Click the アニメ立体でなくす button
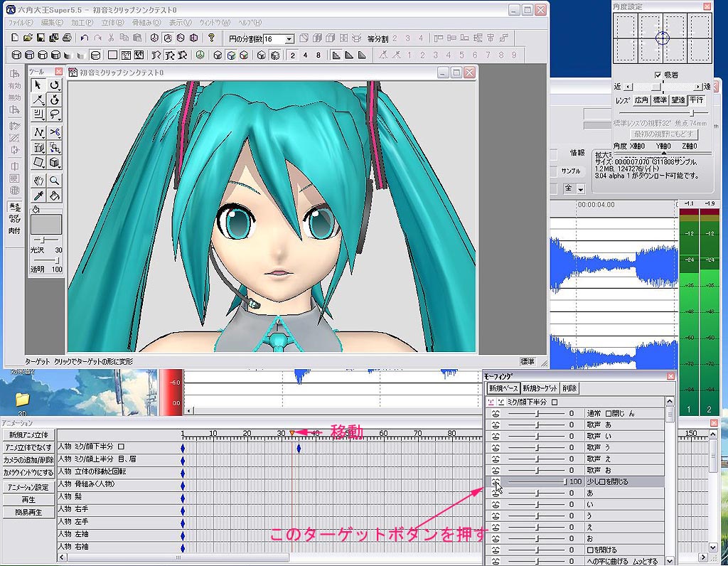The width and height of the screenshot is (728, 566). pos(28,447)
